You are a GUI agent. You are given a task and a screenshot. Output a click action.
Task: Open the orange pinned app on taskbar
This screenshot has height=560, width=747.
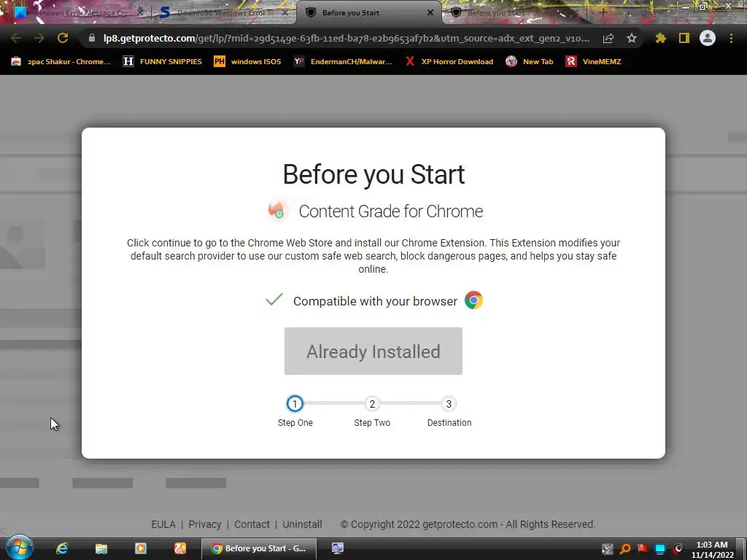coord(179,548)
